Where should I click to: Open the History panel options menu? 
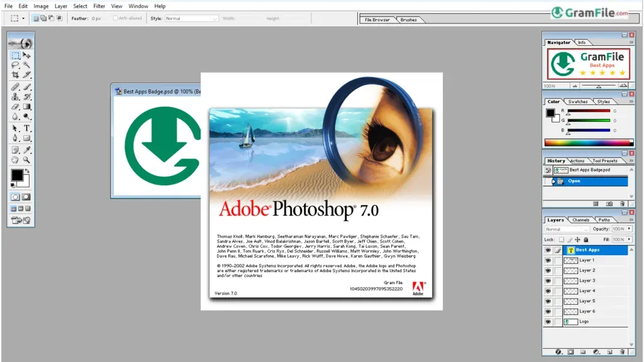tap(631, 160)
